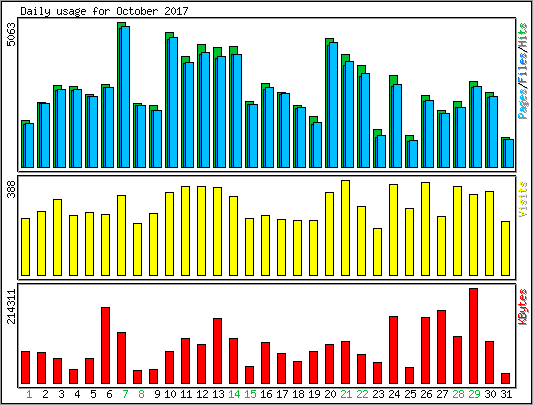Click the yellow visits bar for day 12

coord(202,231)
